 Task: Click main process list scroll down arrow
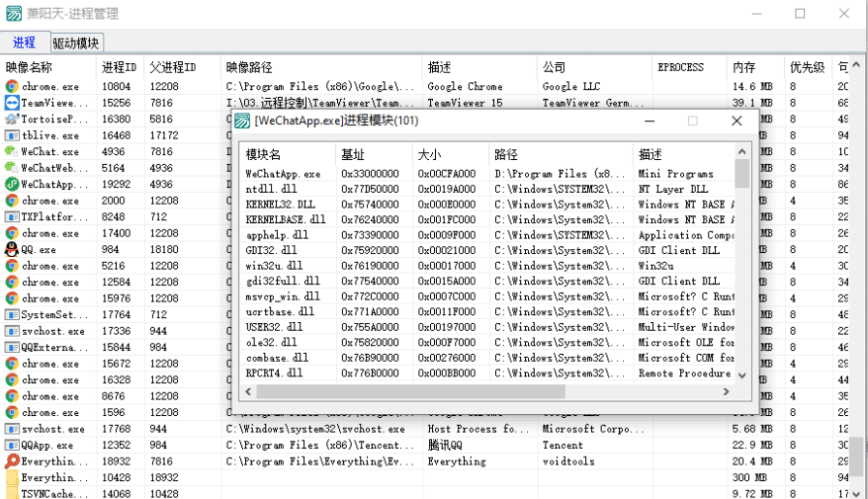(857, 493)
